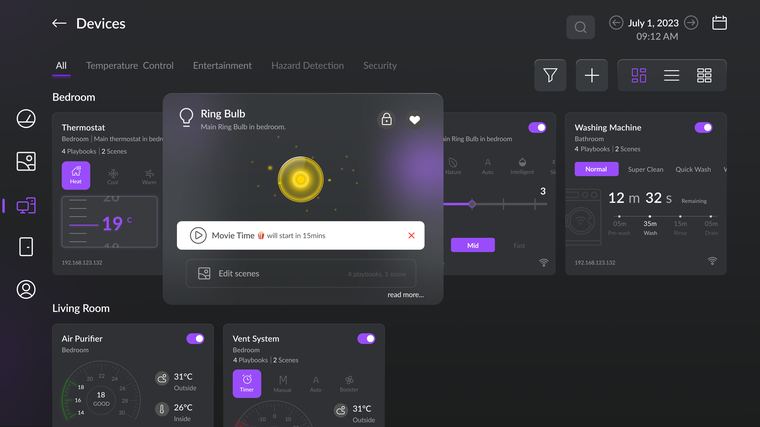Image resolution: width=760 pixels, height=427 pixels.
Task: Go to previous date arrow
Action: click(616, 23)
